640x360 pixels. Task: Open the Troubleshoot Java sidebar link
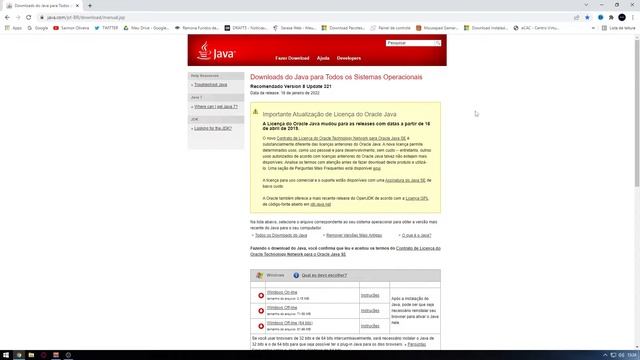tap(211, 85)
